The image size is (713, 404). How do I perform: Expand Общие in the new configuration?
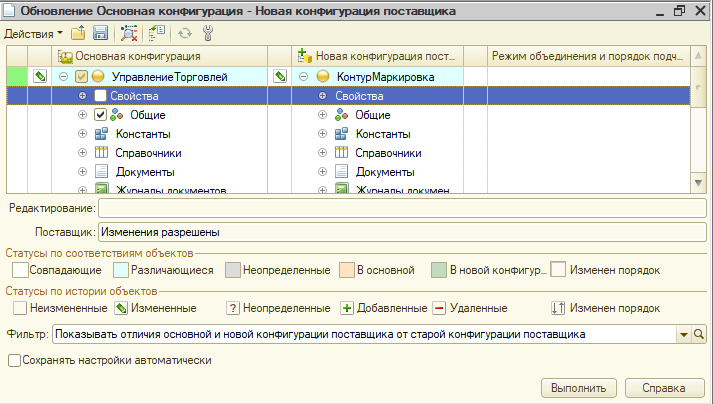point(322,115)
